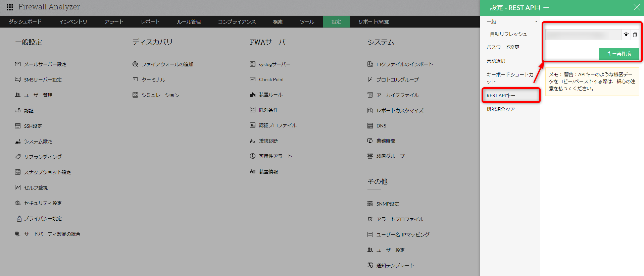644x276 pixels.
Task: Open the ユーザー設定 link
Action: pos(391,250)
